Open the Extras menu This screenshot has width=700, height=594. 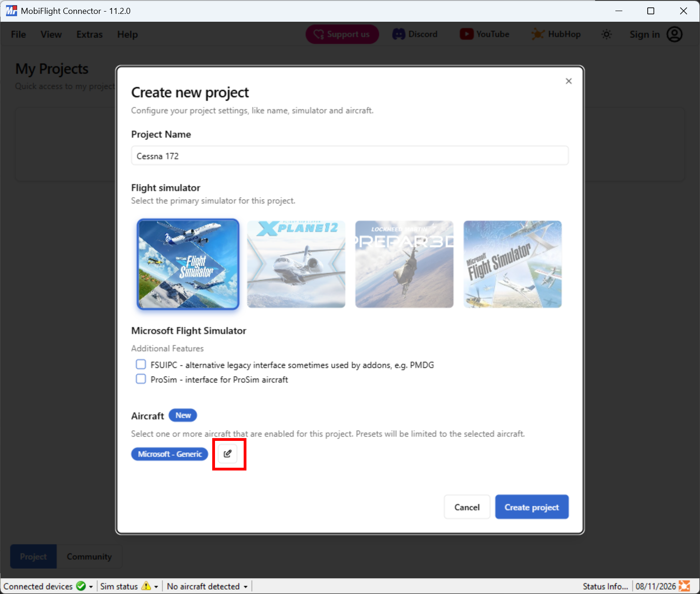point(89,34)
